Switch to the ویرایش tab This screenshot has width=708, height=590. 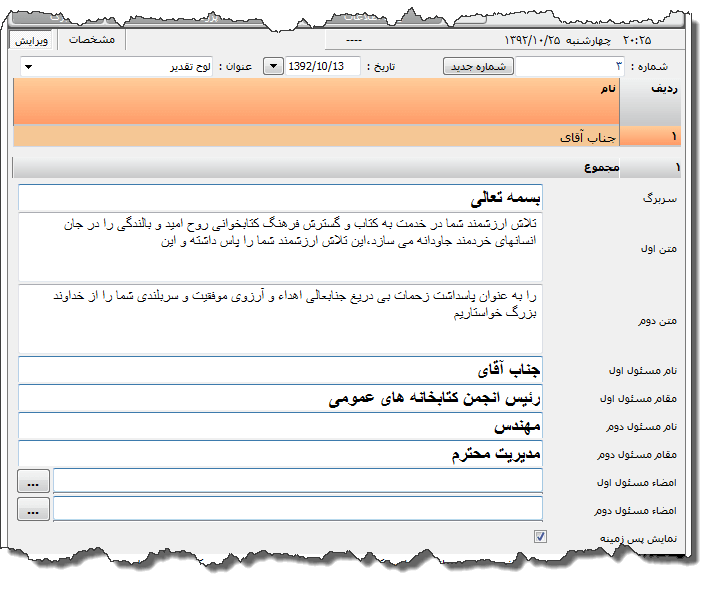31,40
